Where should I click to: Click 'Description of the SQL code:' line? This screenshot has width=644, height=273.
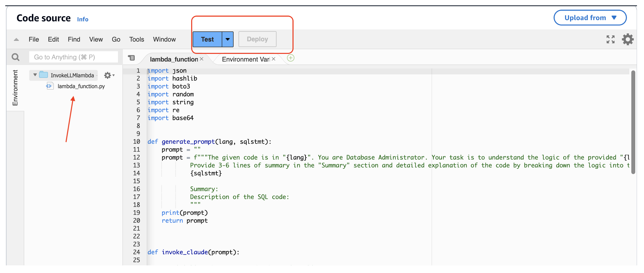[239, 197]
